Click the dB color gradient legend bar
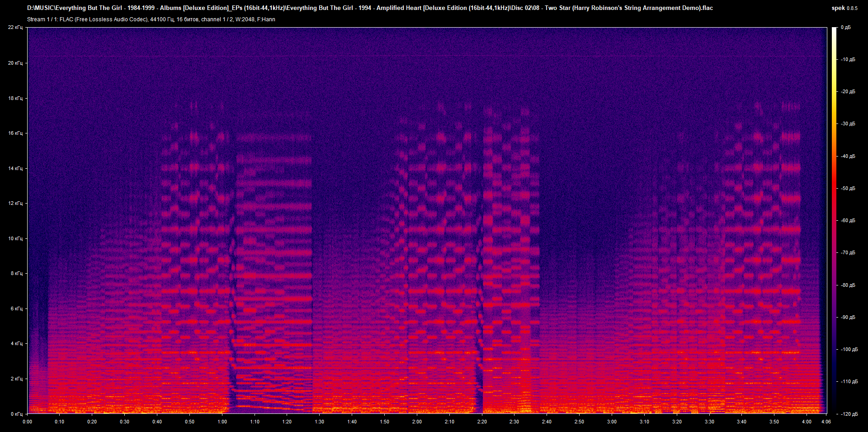868x432 pixels. [834, 220]
